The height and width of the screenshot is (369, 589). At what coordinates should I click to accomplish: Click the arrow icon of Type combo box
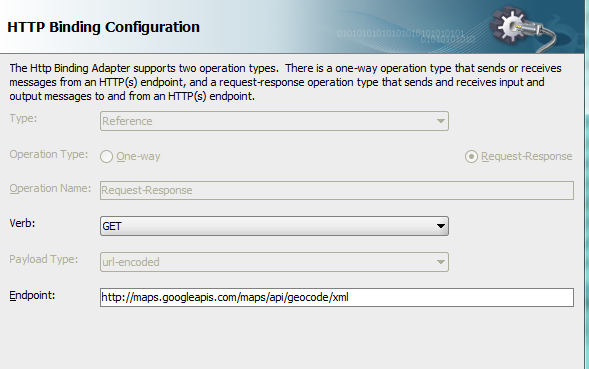coord(441,121)
